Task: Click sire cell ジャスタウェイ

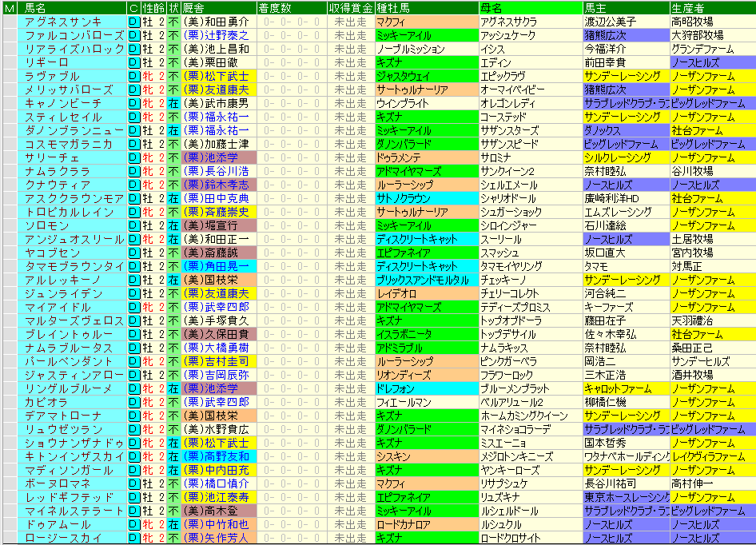Action: [x=426, y=76]
